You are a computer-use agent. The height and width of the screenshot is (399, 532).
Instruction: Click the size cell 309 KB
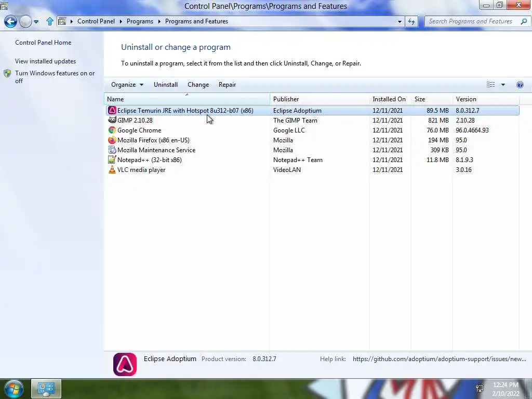click(x=440, y=150)
